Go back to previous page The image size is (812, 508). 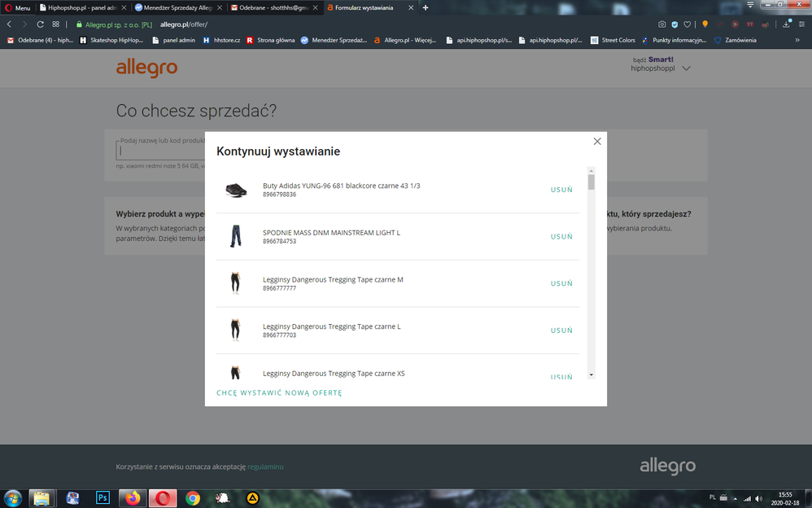click(x=9, y=24)
